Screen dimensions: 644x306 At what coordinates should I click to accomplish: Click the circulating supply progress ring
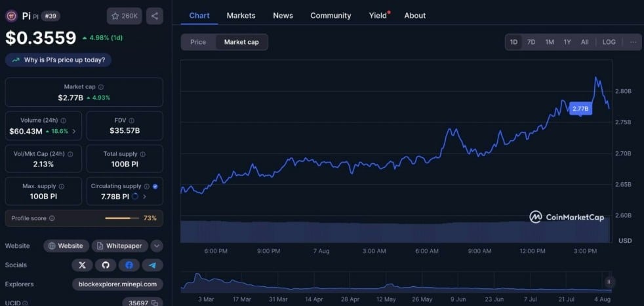click(134, 197)
